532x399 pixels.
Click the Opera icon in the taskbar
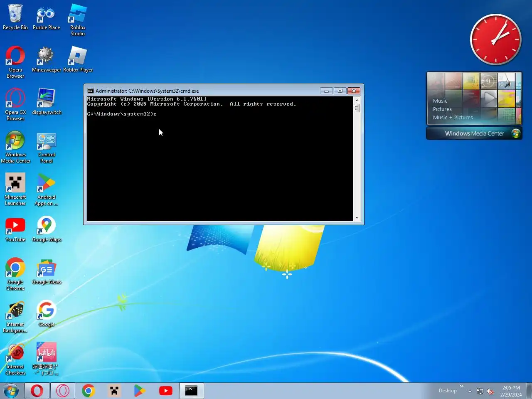[x=37, y=391]
